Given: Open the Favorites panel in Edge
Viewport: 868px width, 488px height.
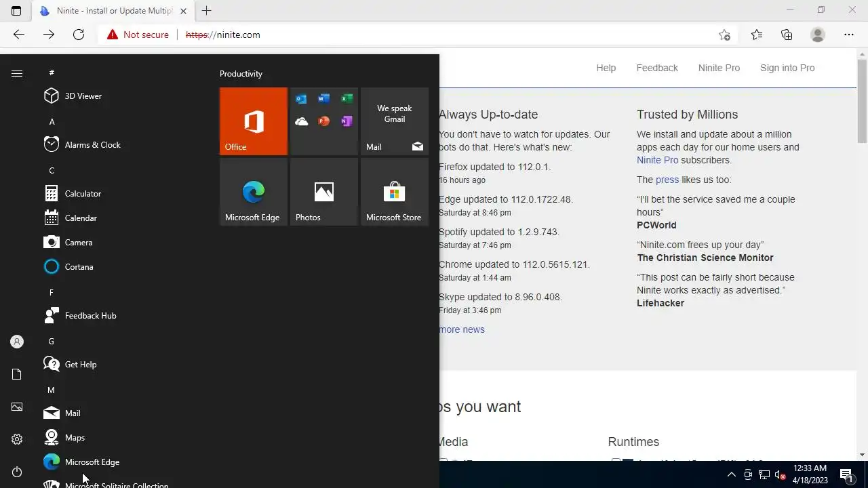Looking at the screenshot, I should click(x=757, y=35).
